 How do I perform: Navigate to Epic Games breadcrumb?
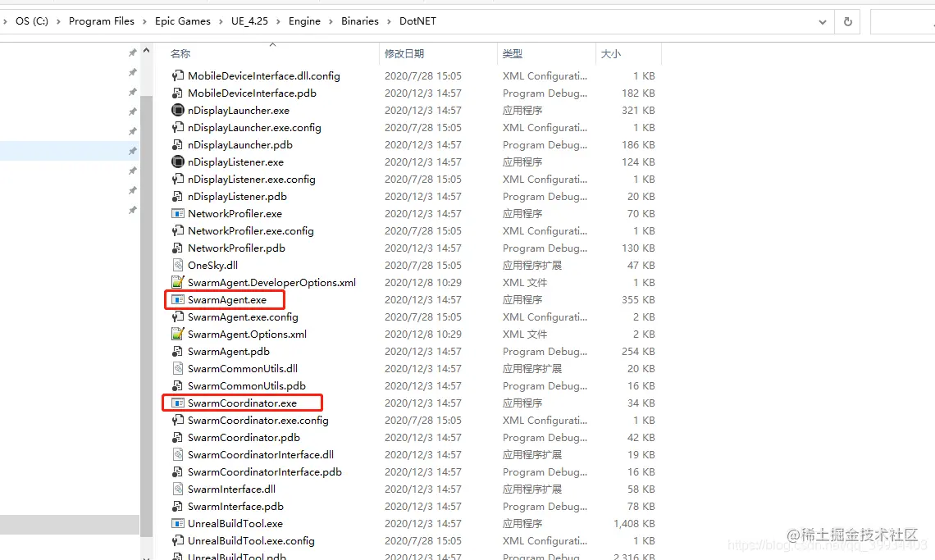tap(182, 20)
